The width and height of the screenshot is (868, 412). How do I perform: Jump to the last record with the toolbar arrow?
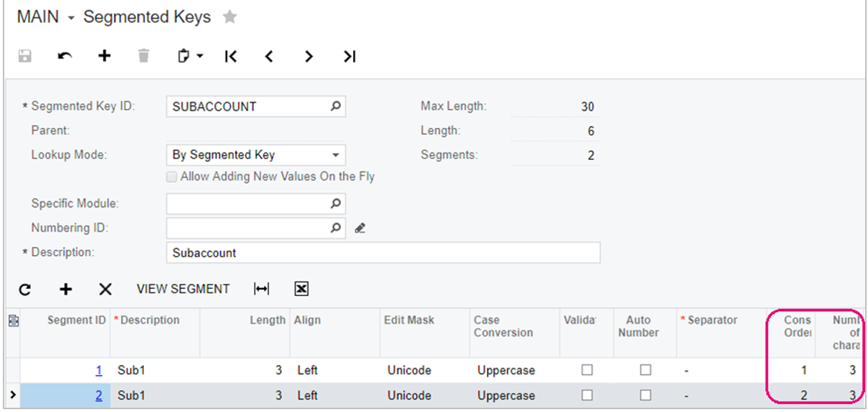[x=349, y=56]
